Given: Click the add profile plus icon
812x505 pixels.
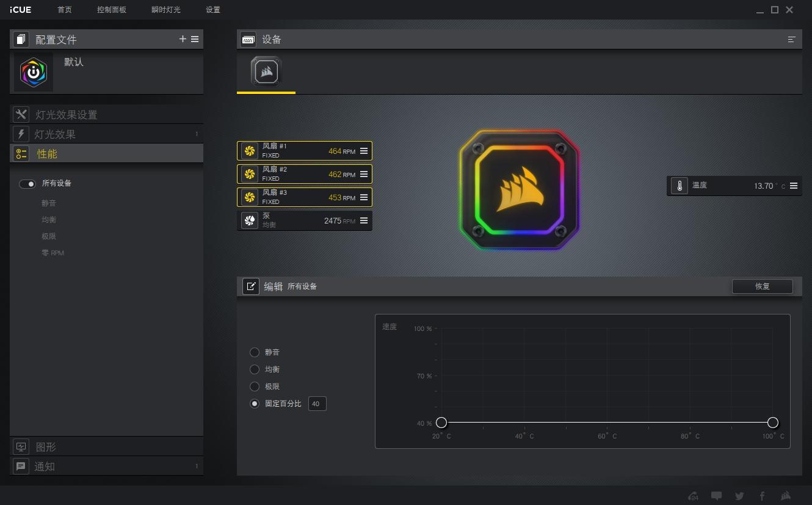Looking at the screenshot, I should (x=183, y=39).
